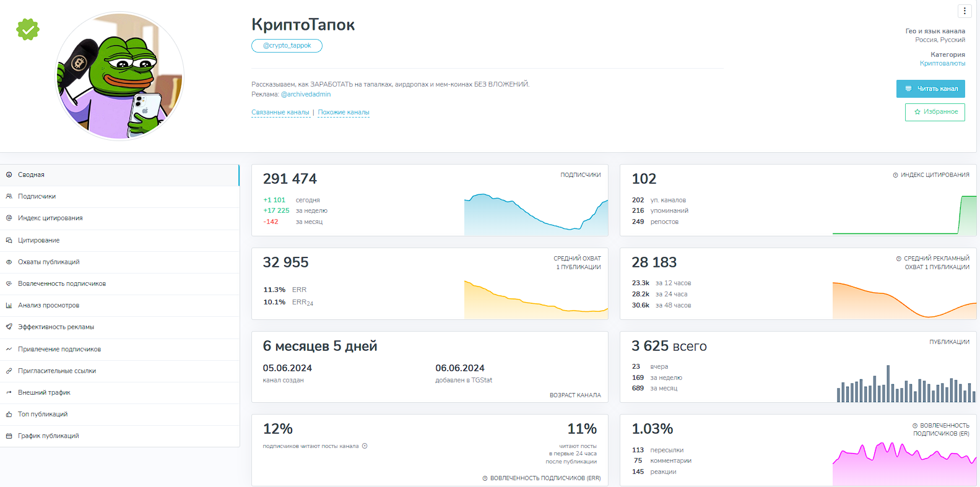Click the info icon beside Индекс цитирования

[x=895, y=175]
